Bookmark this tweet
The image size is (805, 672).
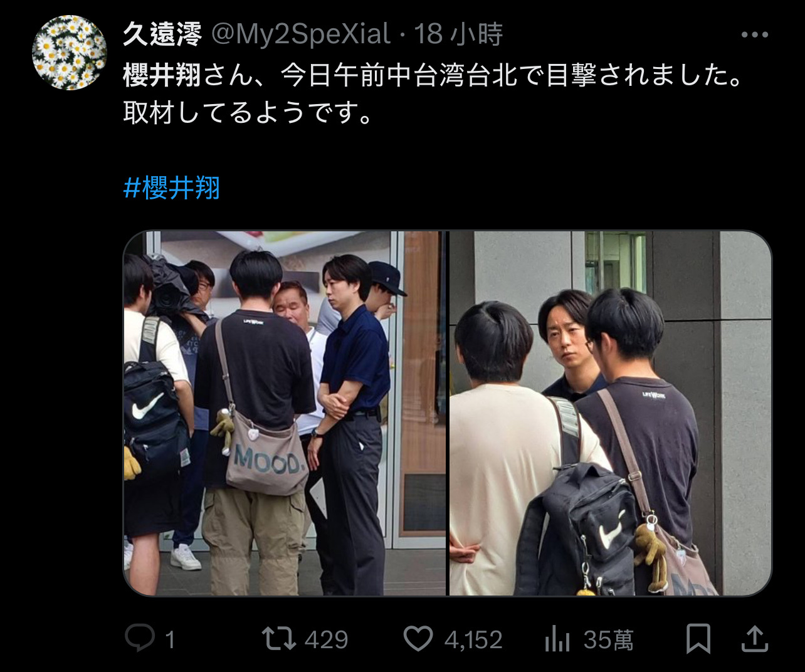[x=698, y=639]
